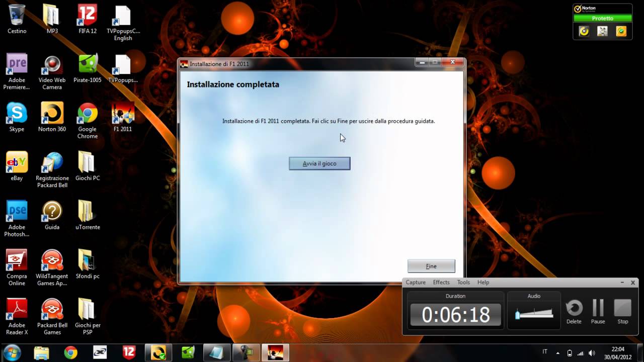Open Chrome from the taskbar
Viewport: 644px width, 362px height.
71,352
